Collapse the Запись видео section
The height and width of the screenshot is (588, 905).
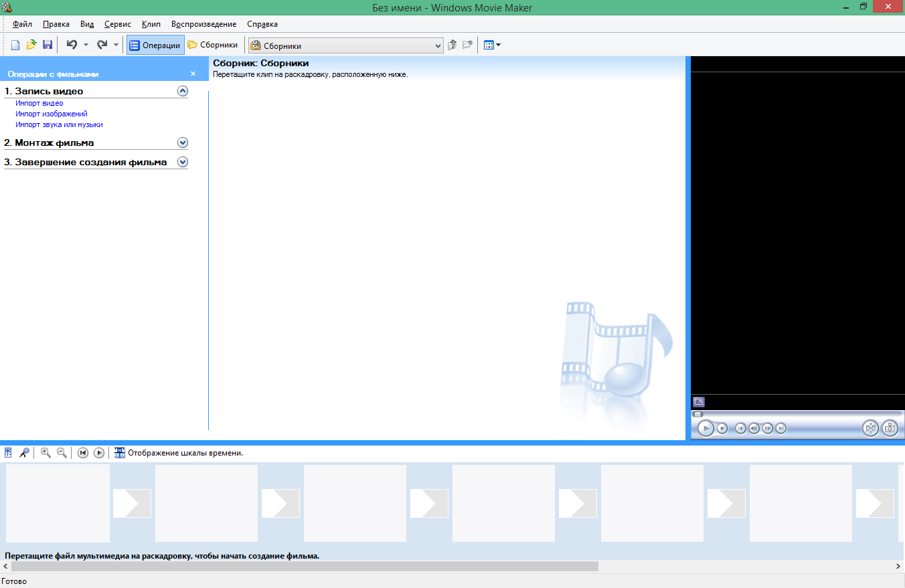(x=182, y=91)
